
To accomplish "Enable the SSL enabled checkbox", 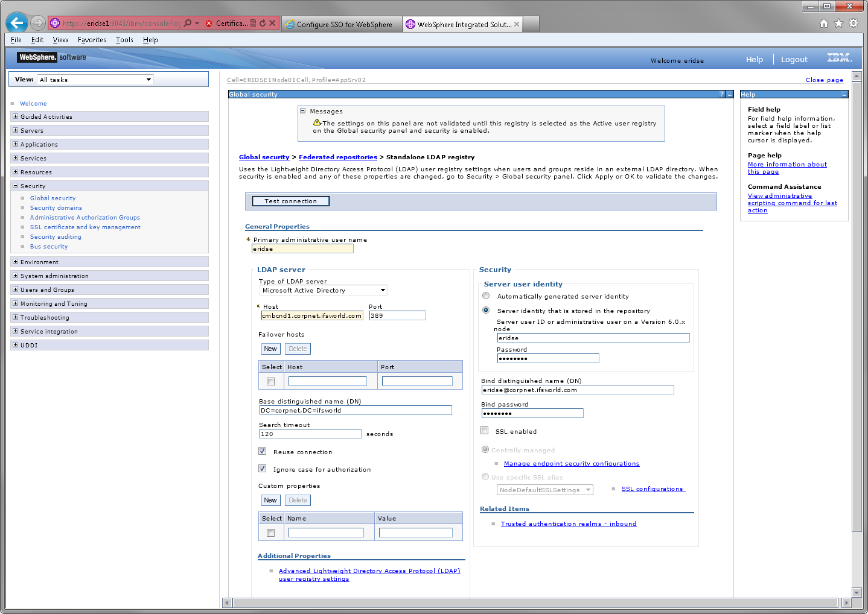I will click(x=484, y=431).
